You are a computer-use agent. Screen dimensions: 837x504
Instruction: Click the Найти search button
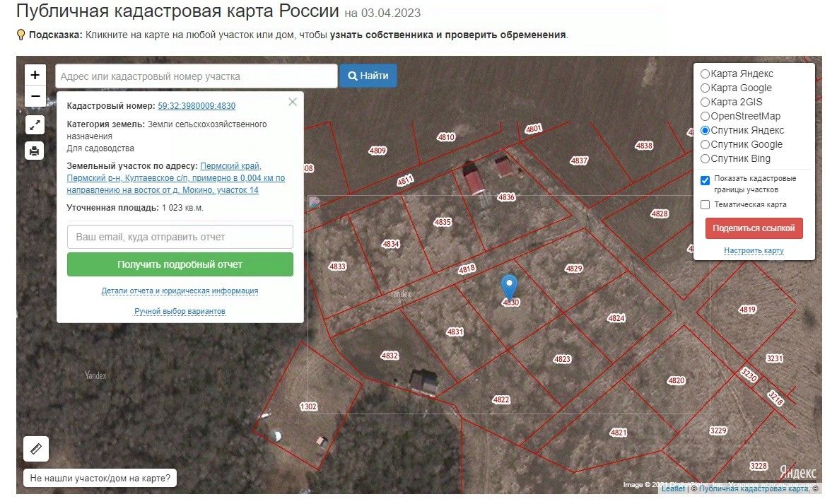coord(368,76)
